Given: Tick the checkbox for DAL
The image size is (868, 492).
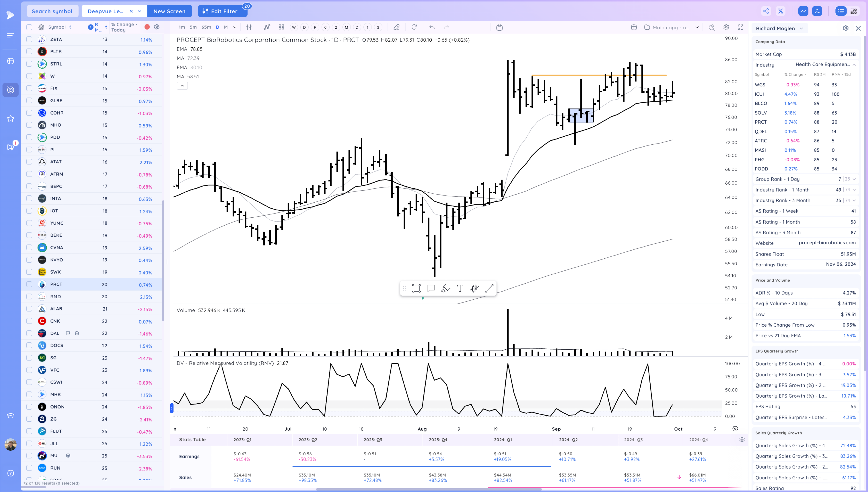Looking at the screenshot, I should click(x=29, y=333).
